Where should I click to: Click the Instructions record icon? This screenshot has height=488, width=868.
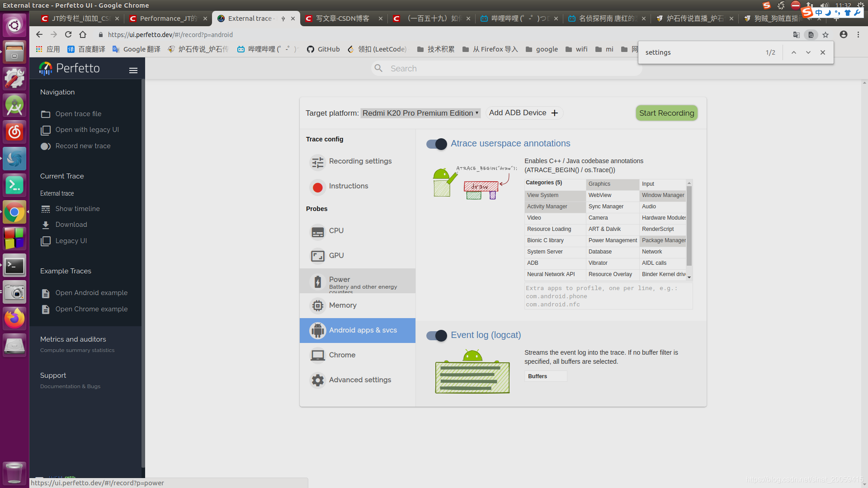coord(318,187)
